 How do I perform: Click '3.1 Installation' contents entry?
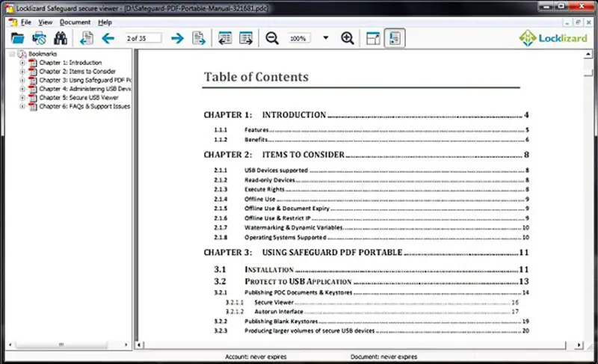tap(371, 270)
